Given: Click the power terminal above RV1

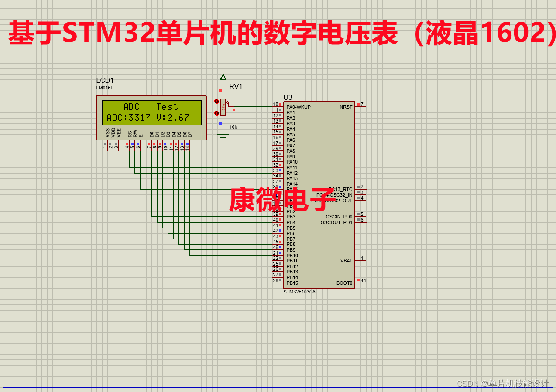Looking at the screenshot, I should (223, 76).
